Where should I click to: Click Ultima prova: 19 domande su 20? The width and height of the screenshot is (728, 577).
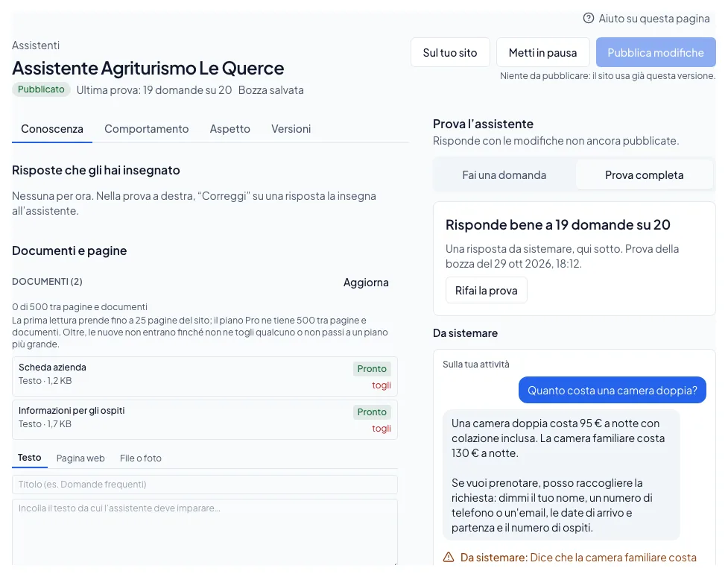tap(154, 90)
